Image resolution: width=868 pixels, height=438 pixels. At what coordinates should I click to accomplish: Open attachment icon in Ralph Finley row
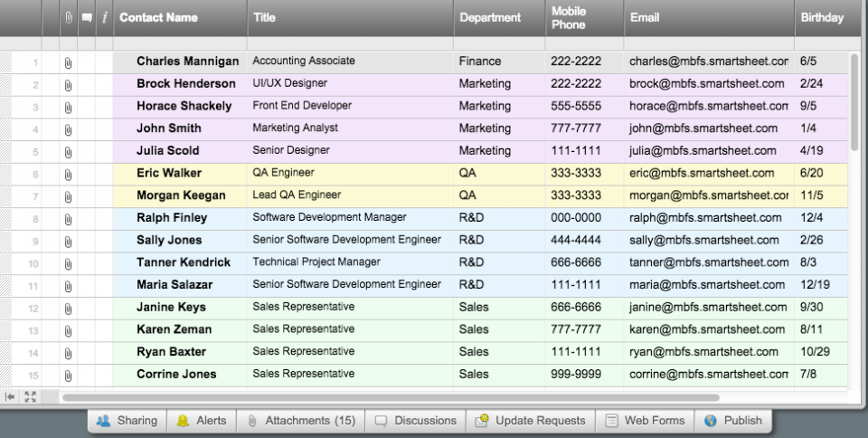tap(68, 219)
